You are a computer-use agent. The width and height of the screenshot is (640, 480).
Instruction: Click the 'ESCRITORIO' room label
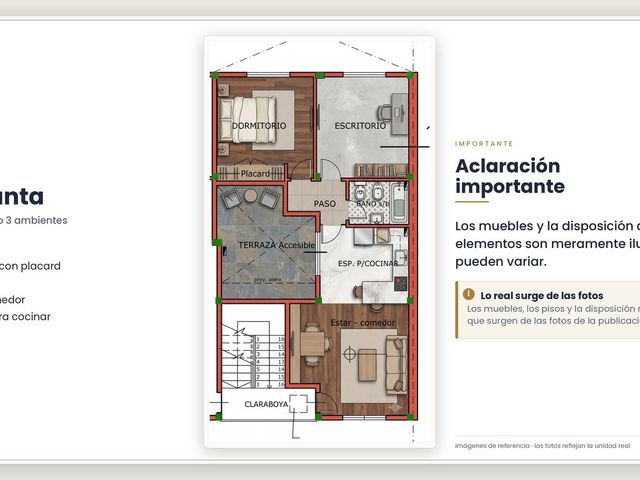(360, 126)
